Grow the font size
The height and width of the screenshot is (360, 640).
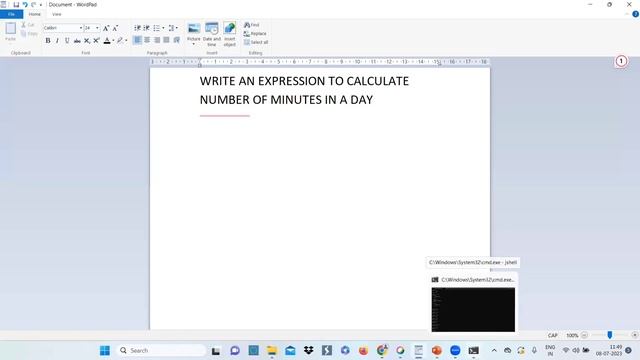[106, 28]
